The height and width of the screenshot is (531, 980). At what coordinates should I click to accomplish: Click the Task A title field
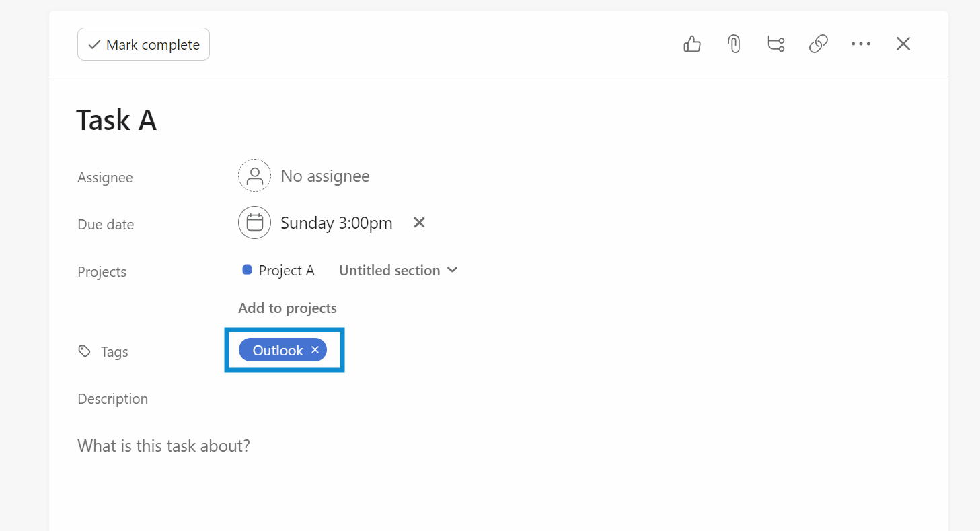tap(116, 120)
